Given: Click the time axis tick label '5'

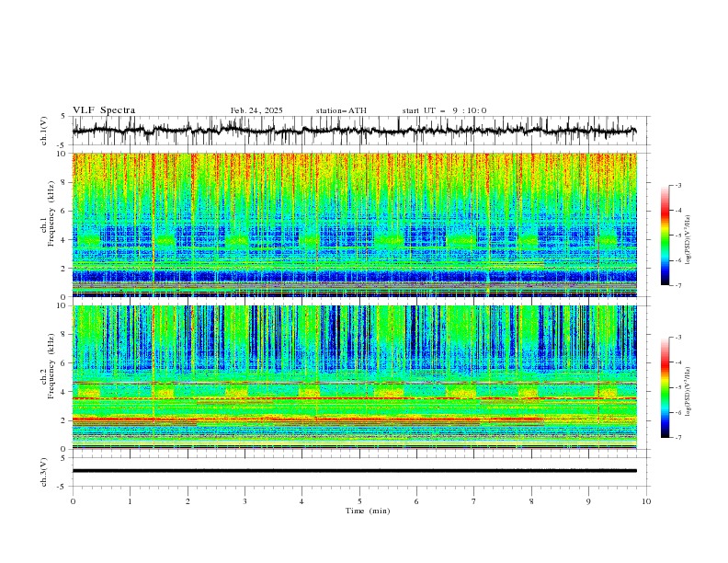Looking at the screenshot, I should click(x=359, y=501).
